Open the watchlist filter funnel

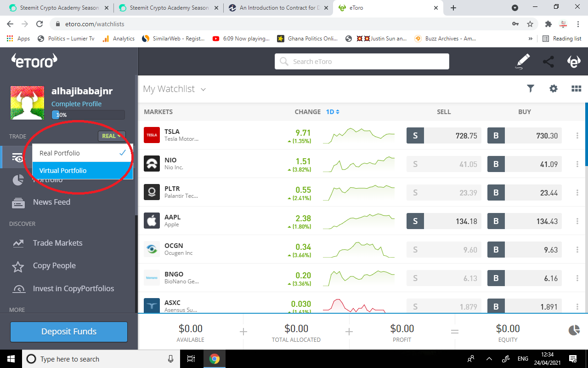pyautogui.click(x=531, y=89)
